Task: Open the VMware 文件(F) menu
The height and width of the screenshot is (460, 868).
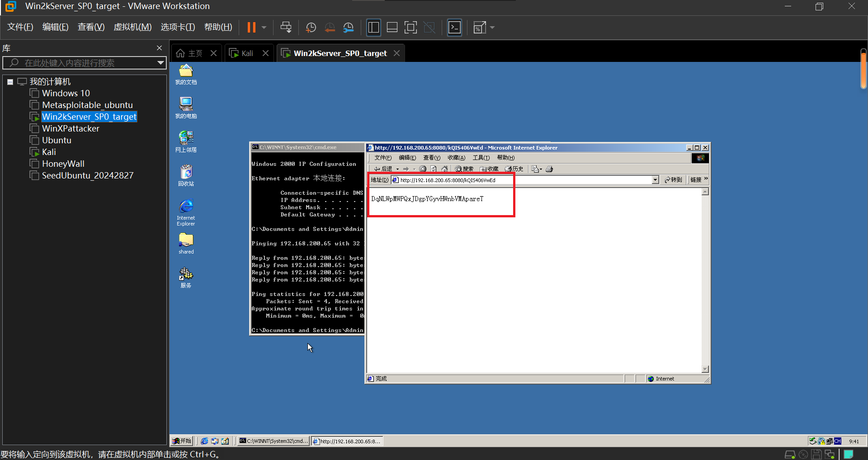Action: (20, 27)
